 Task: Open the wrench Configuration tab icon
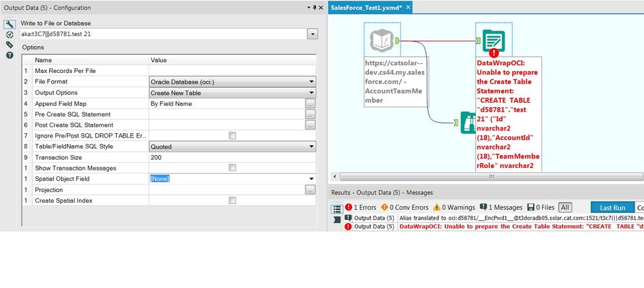coord(10,25)
